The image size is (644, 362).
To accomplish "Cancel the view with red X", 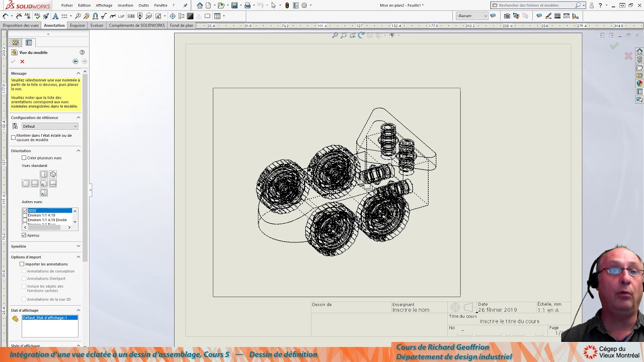I will 22,61.
